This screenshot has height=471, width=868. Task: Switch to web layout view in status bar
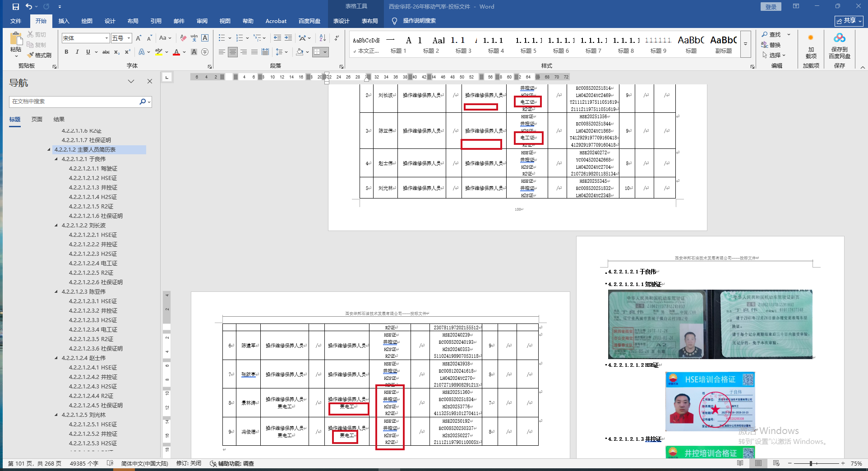[776, 463]
